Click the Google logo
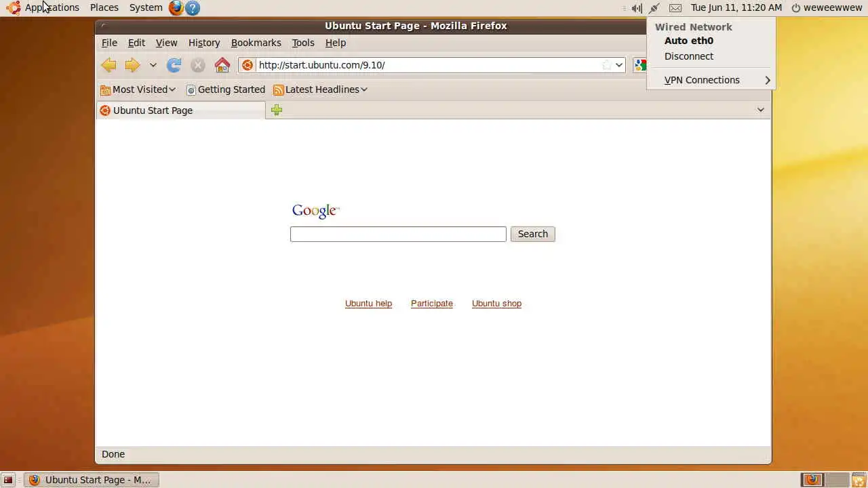 coord(315,211)
